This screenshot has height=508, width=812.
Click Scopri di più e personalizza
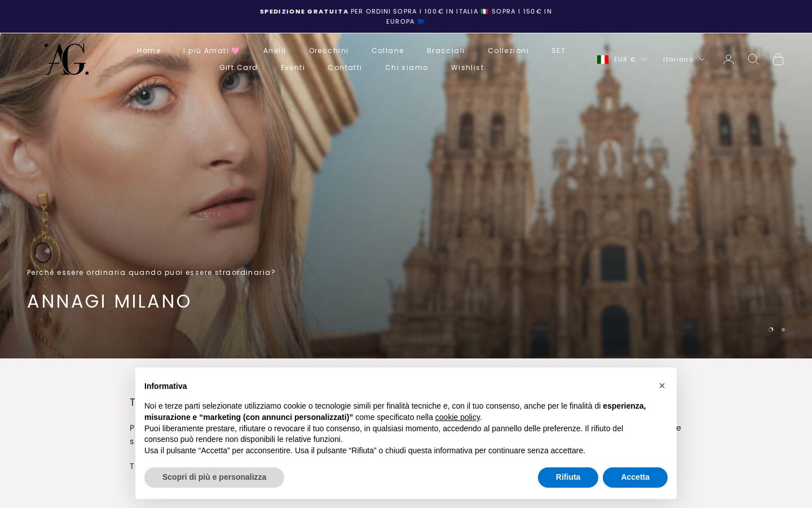point(214,478)
